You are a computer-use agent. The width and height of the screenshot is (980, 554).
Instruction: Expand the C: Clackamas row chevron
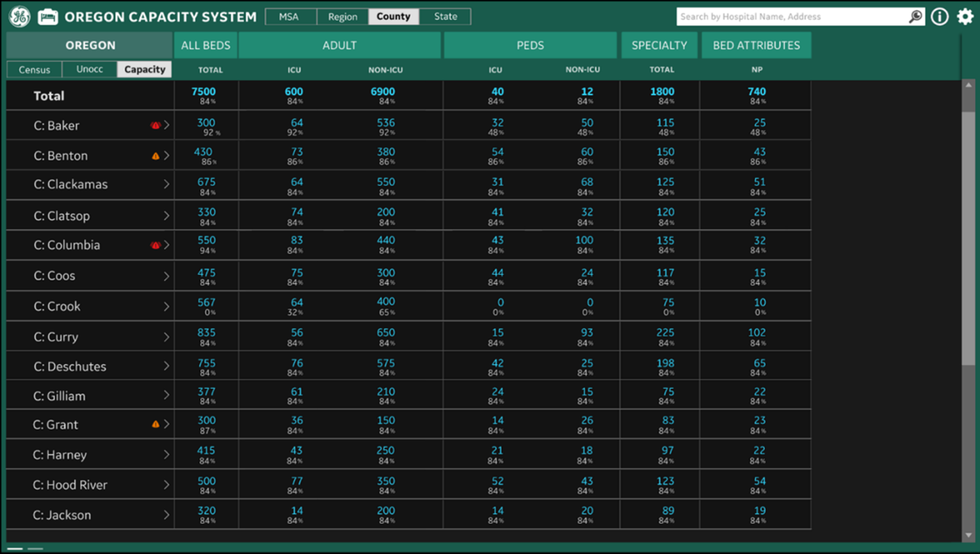click(167, 184)
